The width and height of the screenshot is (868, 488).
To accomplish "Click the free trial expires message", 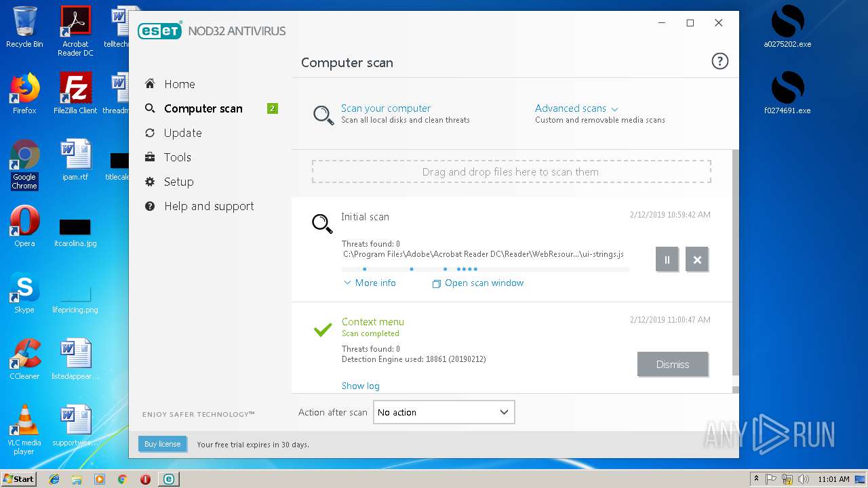I will click(253, 445).
